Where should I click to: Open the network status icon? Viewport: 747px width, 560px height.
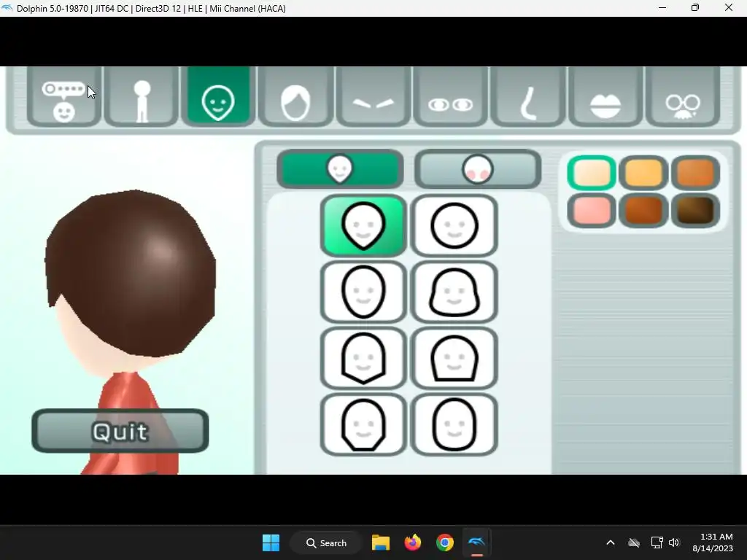[657, 542]
